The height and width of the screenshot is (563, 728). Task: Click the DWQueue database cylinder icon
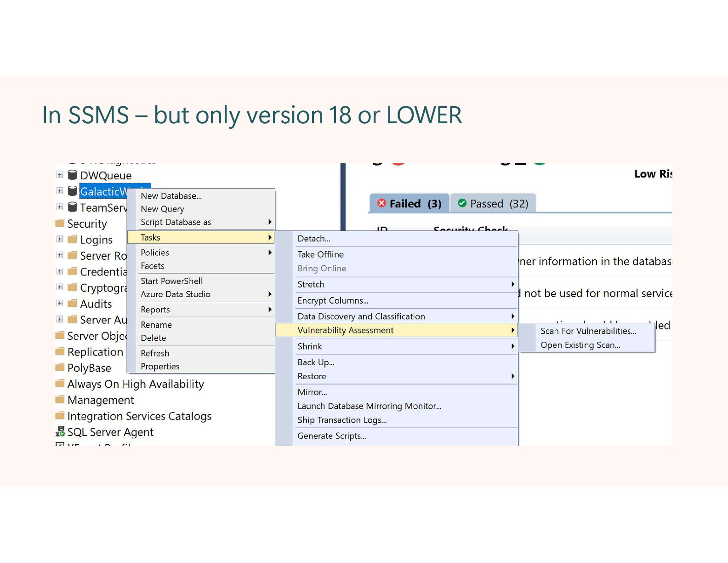pyautogui.click(x=73, y=175)
